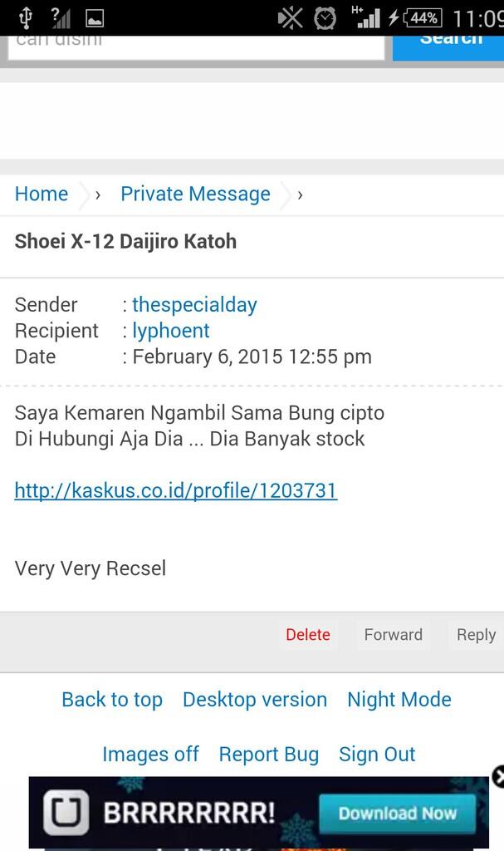The image size is (504, 851).
Task: Open sender thespecialday's profile
Action: click(x=194, y=304)
